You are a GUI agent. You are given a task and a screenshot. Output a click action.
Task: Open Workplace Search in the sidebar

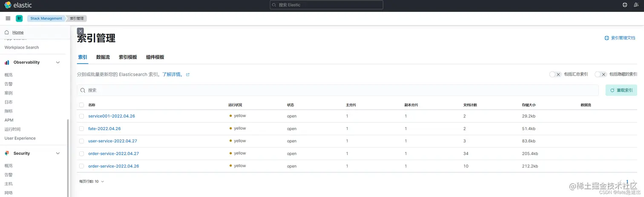[x=22, y=47]
